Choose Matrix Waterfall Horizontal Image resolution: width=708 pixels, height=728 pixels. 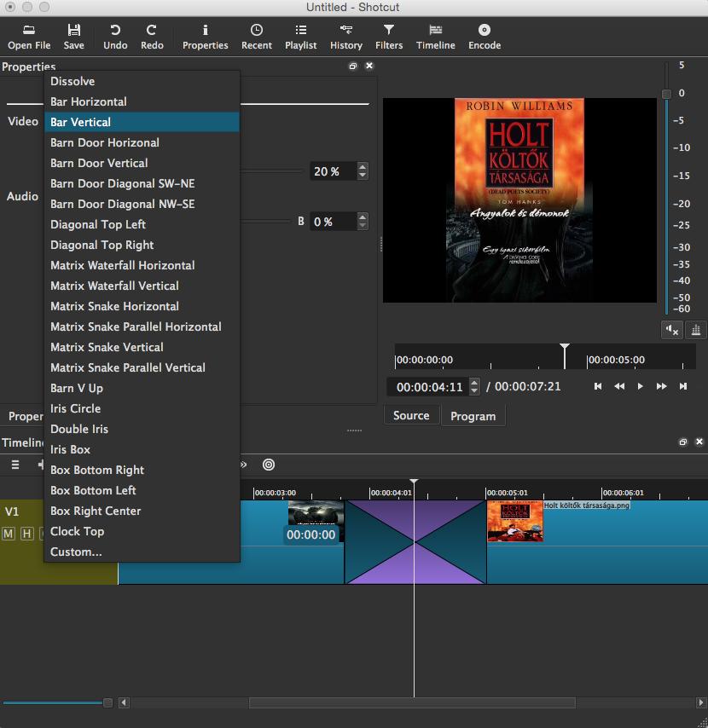point(142,265)
